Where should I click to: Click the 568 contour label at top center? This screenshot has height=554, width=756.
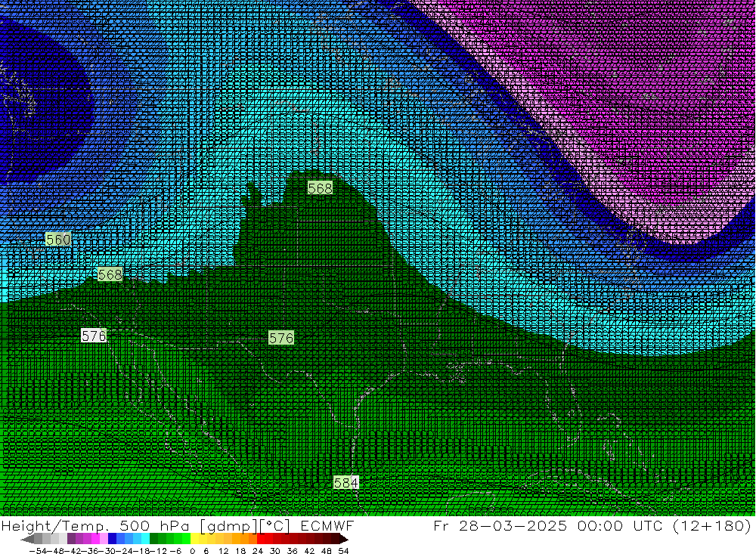click(x=320, y=188)
